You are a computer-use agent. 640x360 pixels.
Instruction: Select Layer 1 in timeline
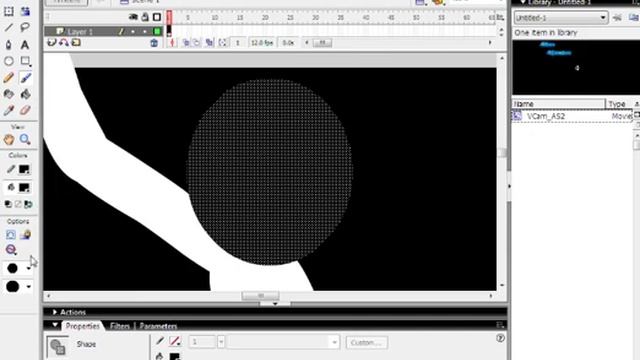(x=80, y=31)
